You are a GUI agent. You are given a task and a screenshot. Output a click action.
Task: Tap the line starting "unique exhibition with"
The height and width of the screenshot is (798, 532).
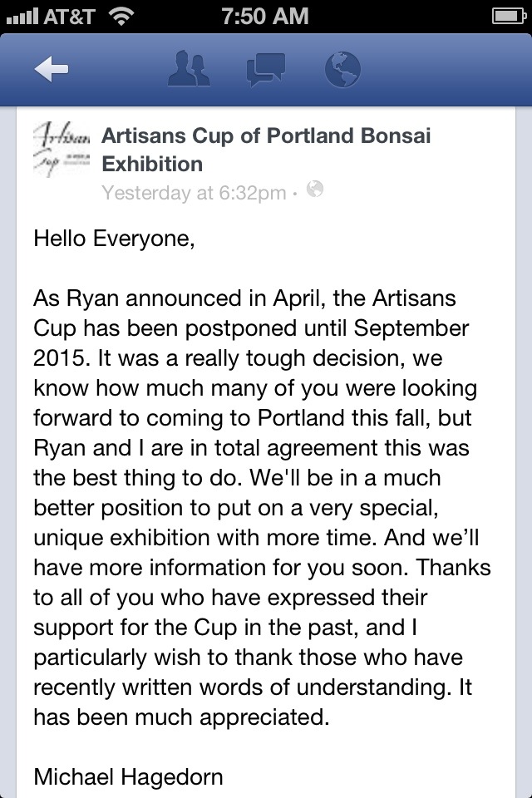click(x=258, y=538)
